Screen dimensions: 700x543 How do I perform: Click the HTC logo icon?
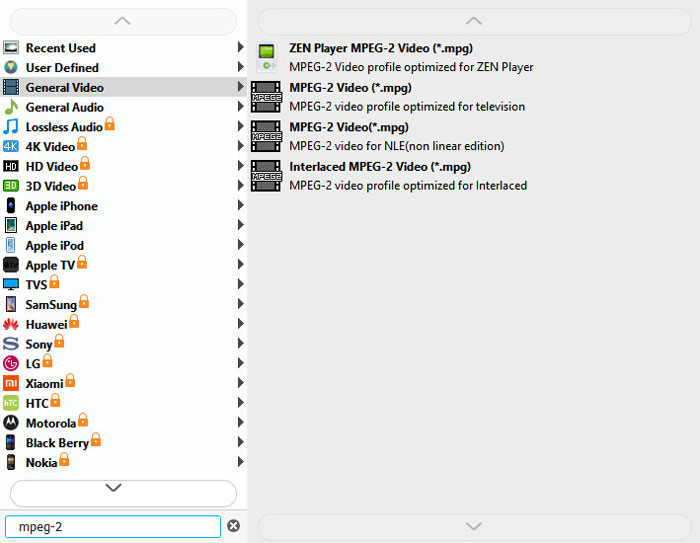[11, 403]
